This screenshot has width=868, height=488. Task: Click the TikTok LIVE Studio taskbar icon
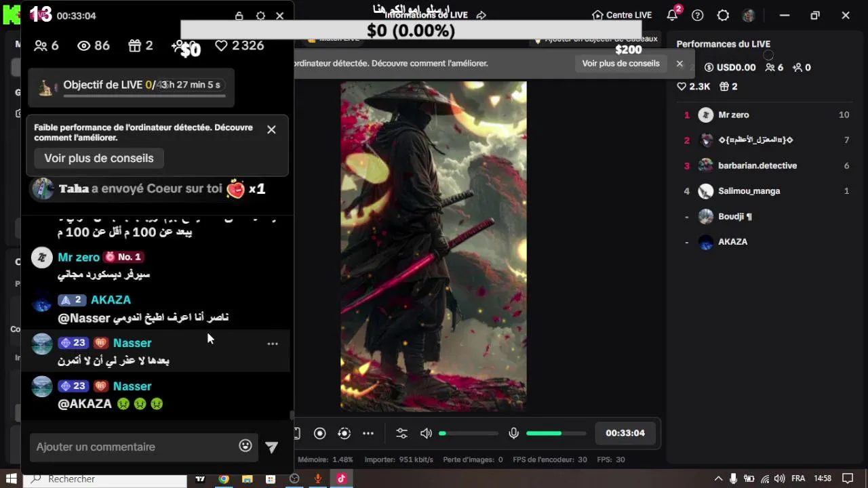click(341, 479)
